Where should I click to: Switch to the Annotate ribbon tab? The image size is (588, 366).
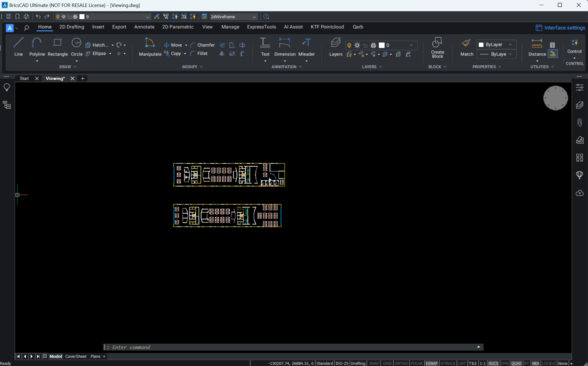coord(144,27)
